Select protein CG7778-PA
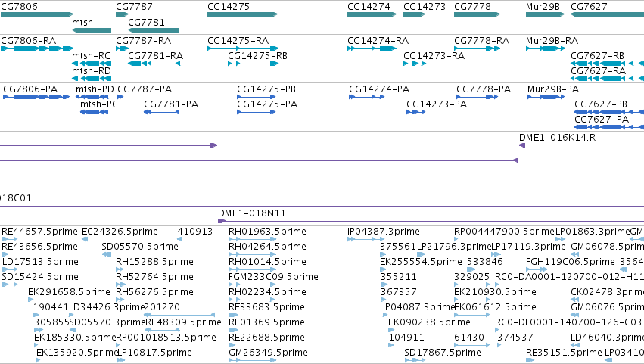This screenshot has width=644, height=364. coord(484,89)
